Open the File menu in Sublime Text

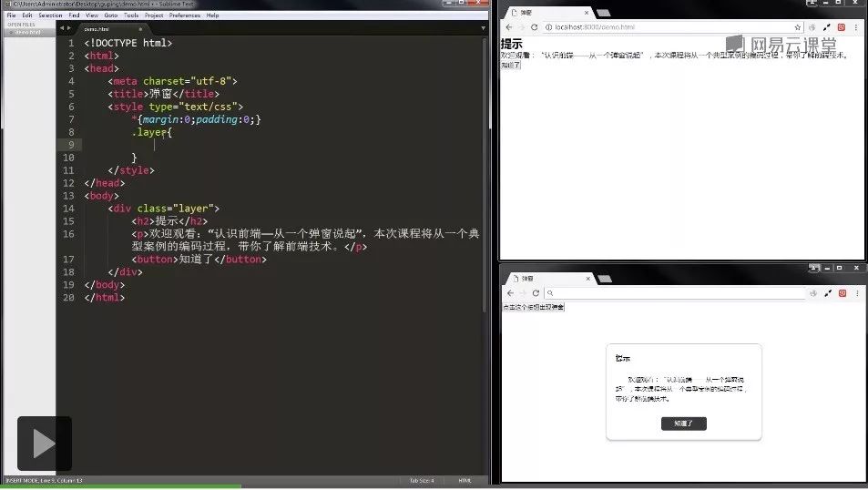click(11, 15)
